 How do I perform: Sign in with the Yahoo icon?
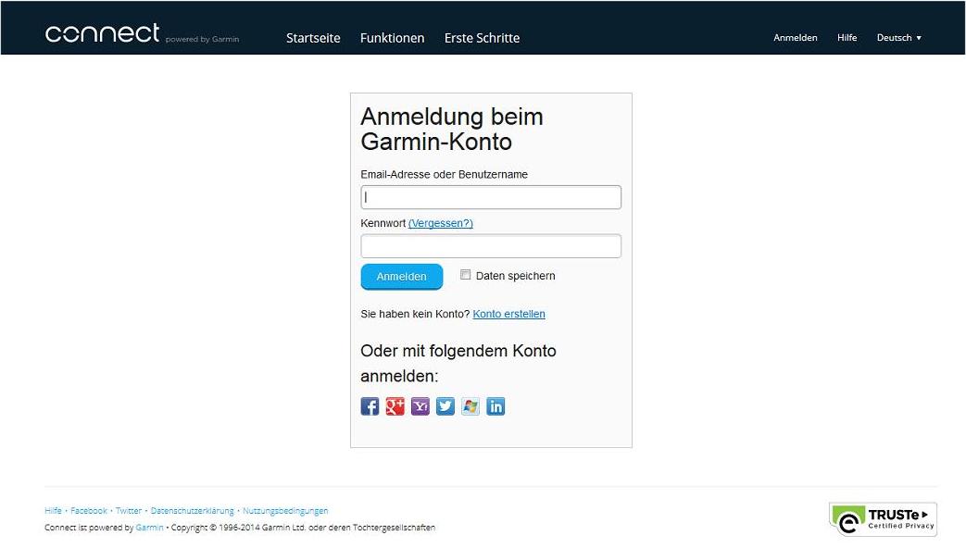420,406
